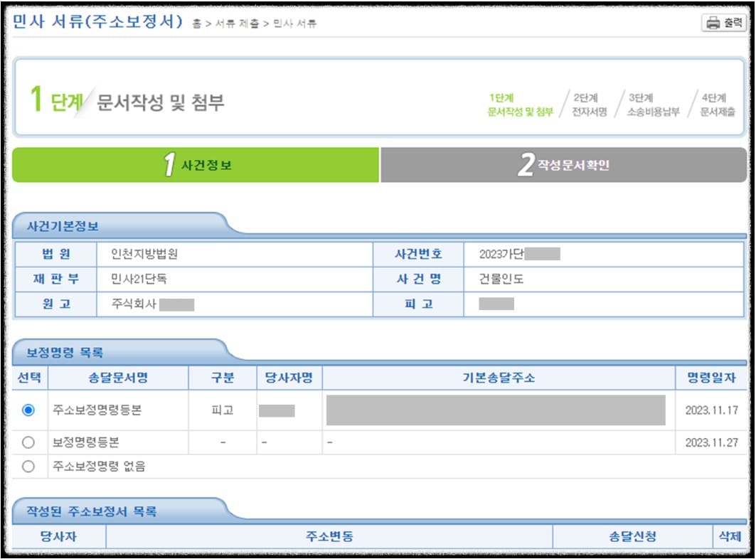756x559 pixels.
Task: Click the 2023.11.27 order date
Action: [712, 442]
